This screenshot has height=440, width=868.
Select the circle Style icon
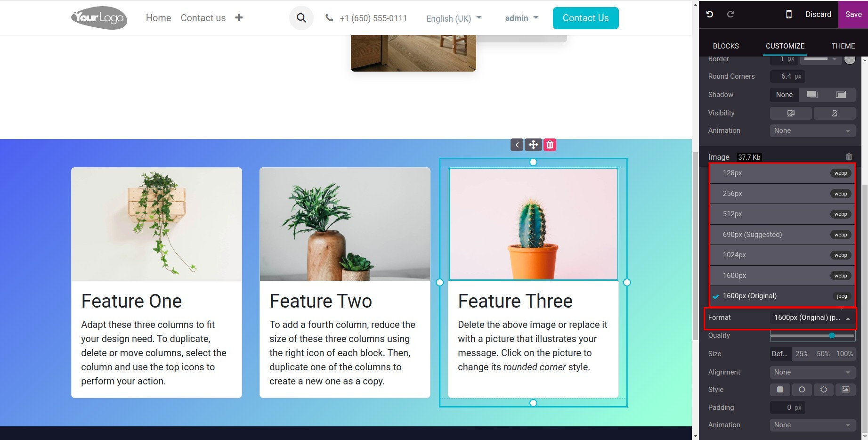[802, 390]
